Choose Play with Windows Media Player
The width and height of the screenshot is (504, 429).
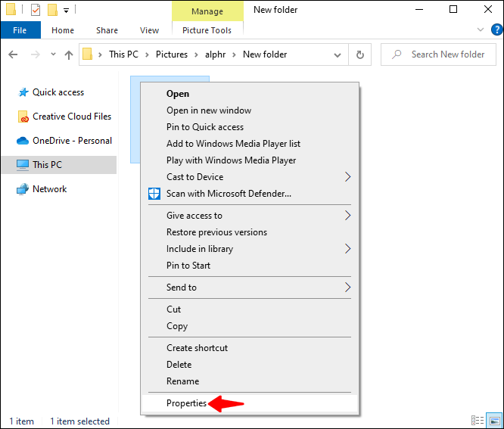(250, 160)
